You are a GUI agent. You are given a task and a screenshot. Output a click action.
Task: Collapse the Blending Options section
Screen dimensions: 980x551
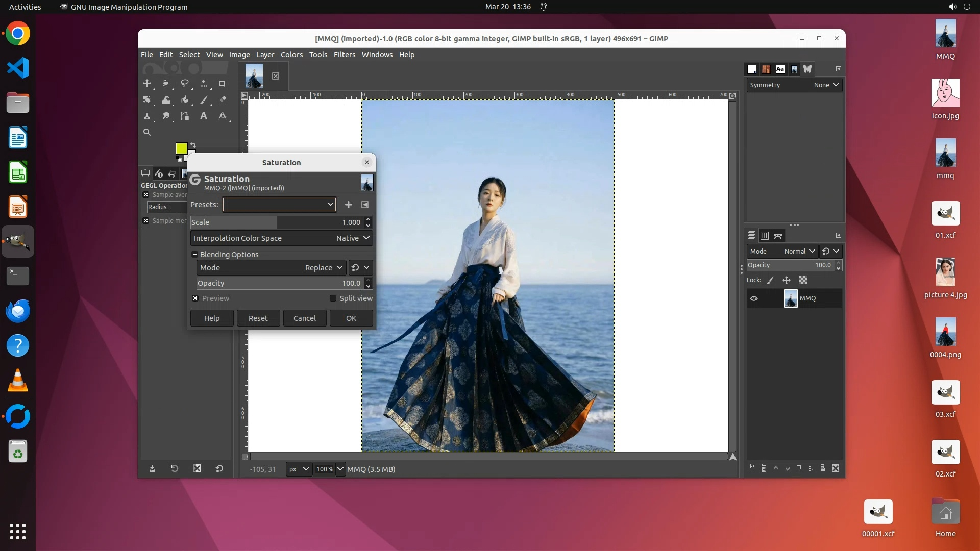point(194,255)
